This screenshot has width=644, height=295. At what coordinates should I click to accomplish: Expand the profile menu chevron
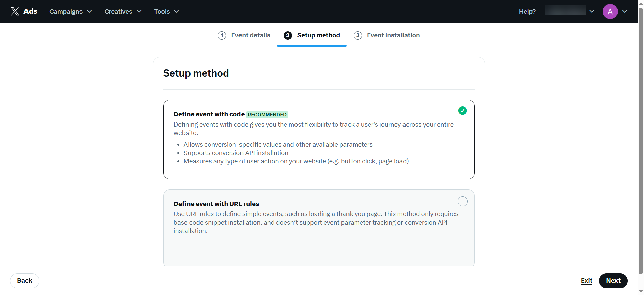pos(625,11)
